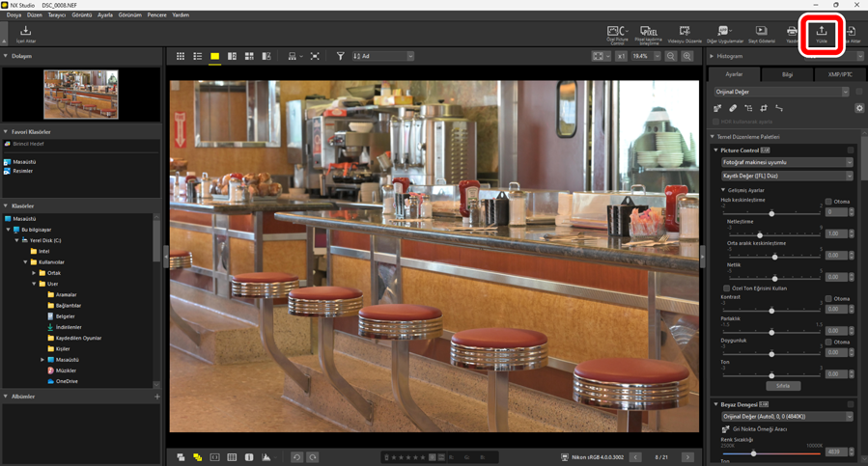Switch to the XMP/IPTC tab
This screenshot has height=466, width=868.
pyautogui.click(x=840, y=74)
